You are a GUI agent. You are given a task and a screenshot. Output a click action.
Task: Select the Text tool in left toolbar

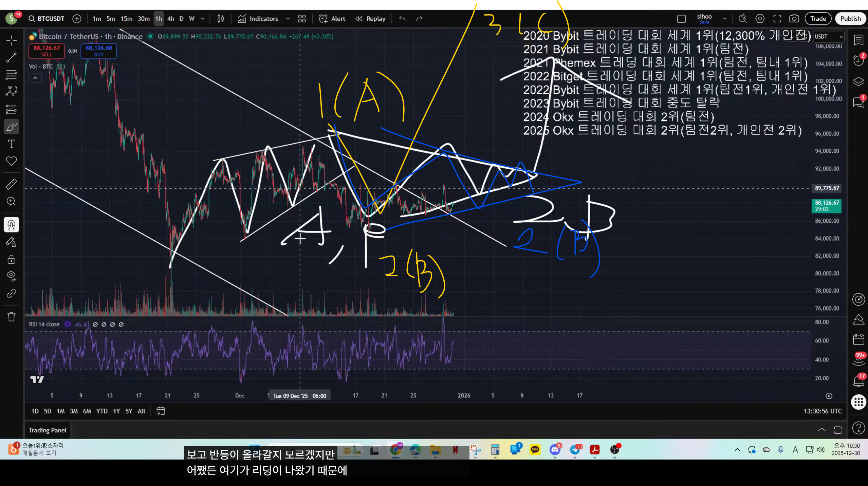tap(11, 144)
